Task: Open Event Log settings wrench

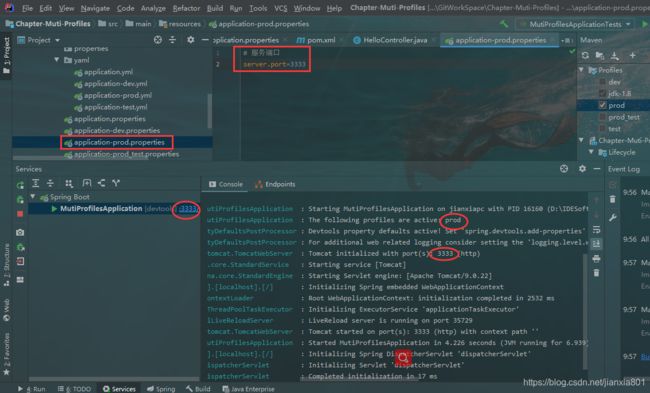Action: point(613,217)
